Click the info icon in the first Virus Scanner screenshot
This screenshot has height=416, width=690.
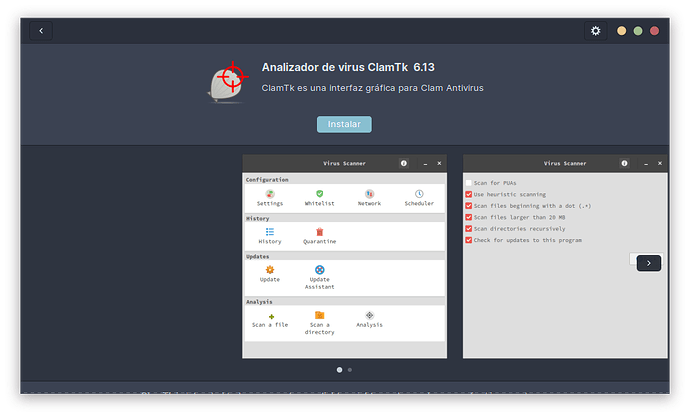[404, 163]
